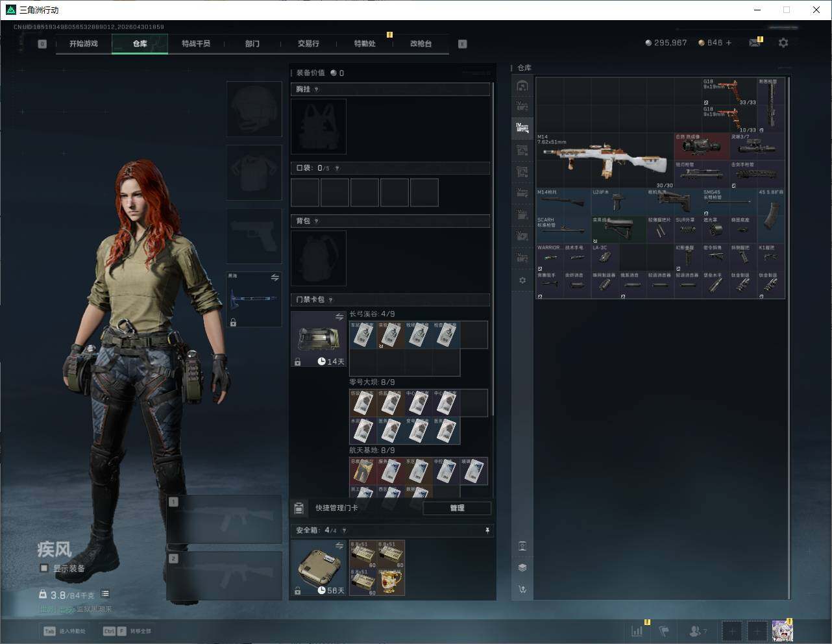The image size is (832, 644).
Task: Select the LA-3C laser item
Action: pos(605,258)
